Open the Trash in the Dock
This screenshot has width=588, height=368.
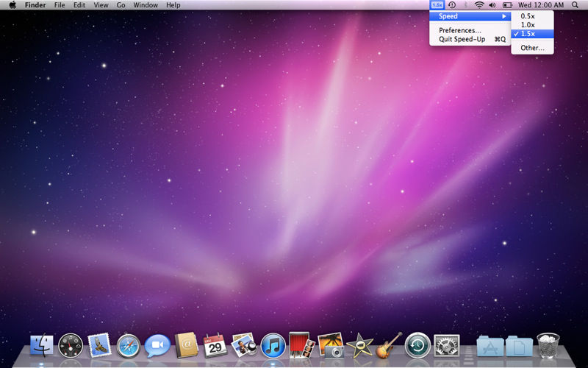pyautogui.click(x=548, y=345)
